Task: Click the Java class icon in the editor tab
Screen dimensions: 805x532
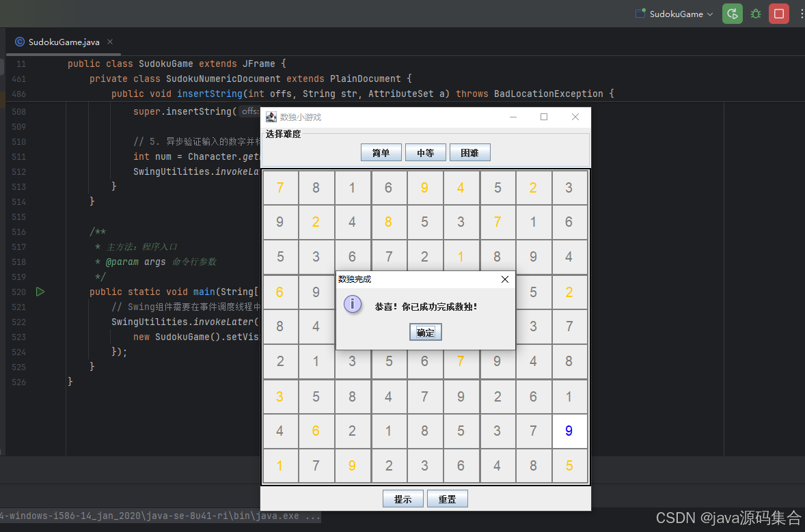Action: click(20, 42)
